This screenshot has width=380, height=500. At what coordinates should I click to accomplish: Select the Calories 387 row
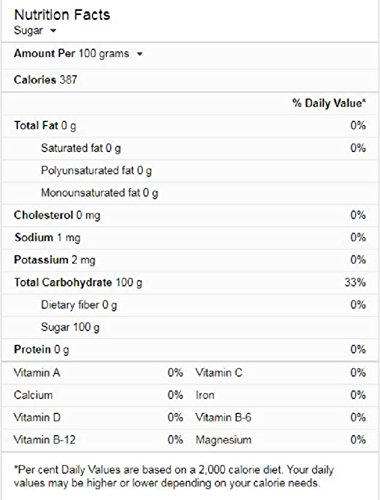tap(190, 80)
